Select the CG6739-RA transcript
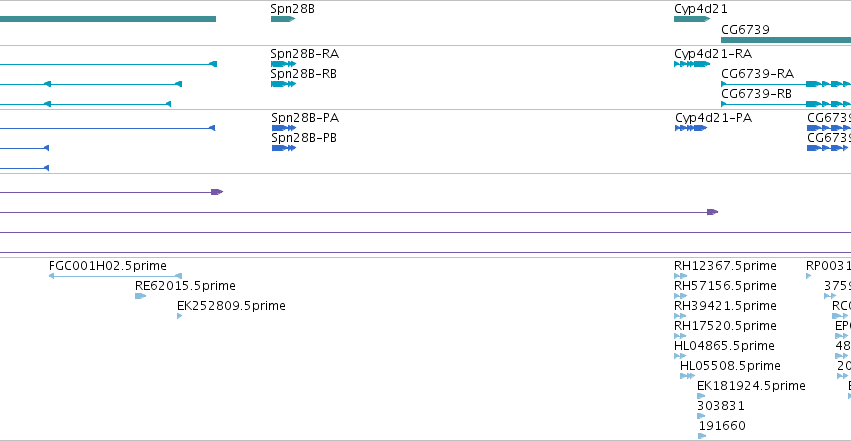Image resolution: width=851 pixels, height=441 pixels. pos(786,84)
